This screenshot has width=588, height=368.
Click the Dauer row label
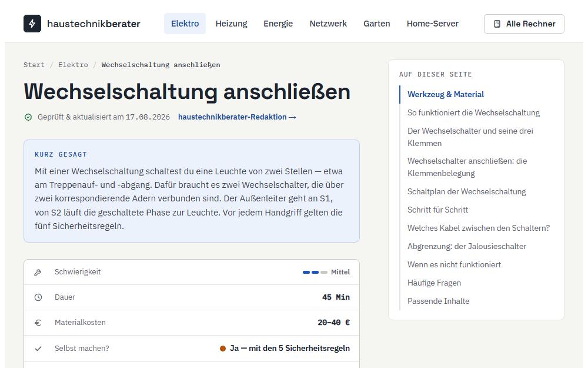tap(65, 297)
